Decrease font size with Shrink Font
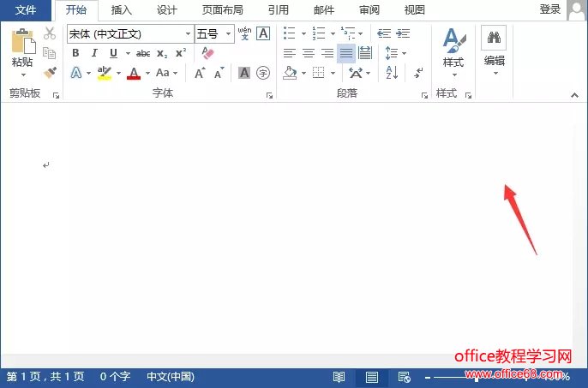Screen dimensions: 588x388 coord(219,73)
